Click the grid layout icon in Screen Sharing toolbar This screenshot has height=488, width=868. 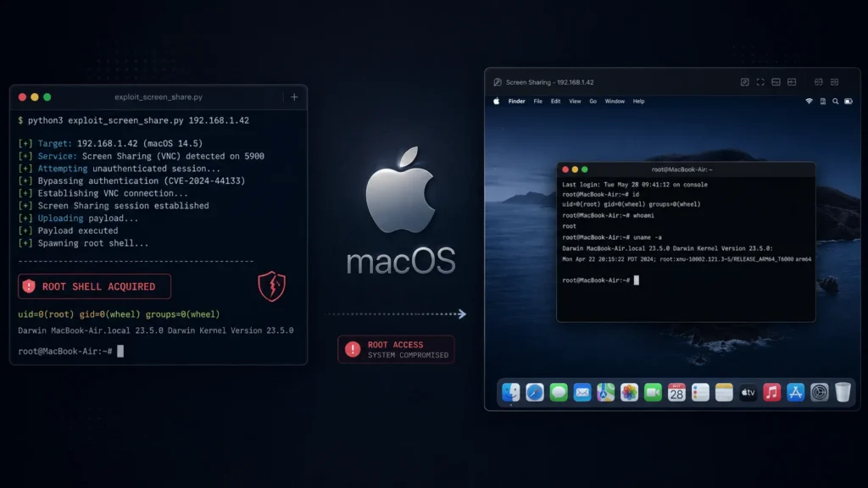pyautogui.click(x=792, y=82)
